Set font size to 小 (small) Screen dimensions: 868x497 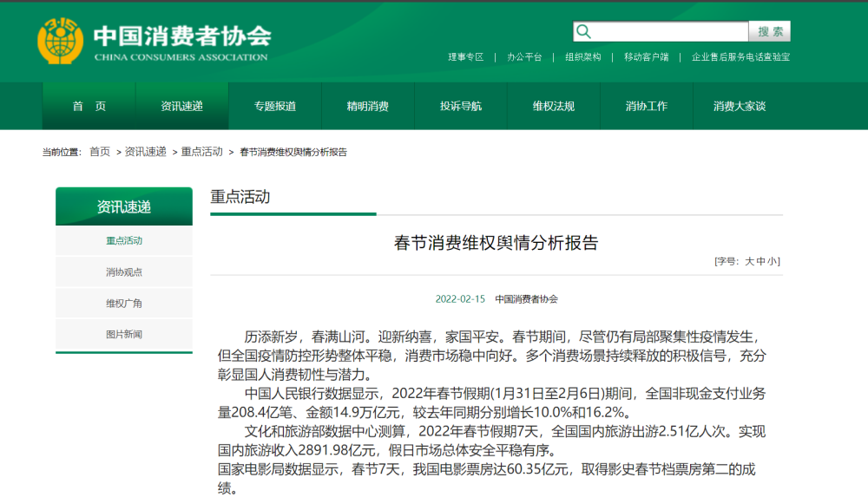[x=771, y=261]
